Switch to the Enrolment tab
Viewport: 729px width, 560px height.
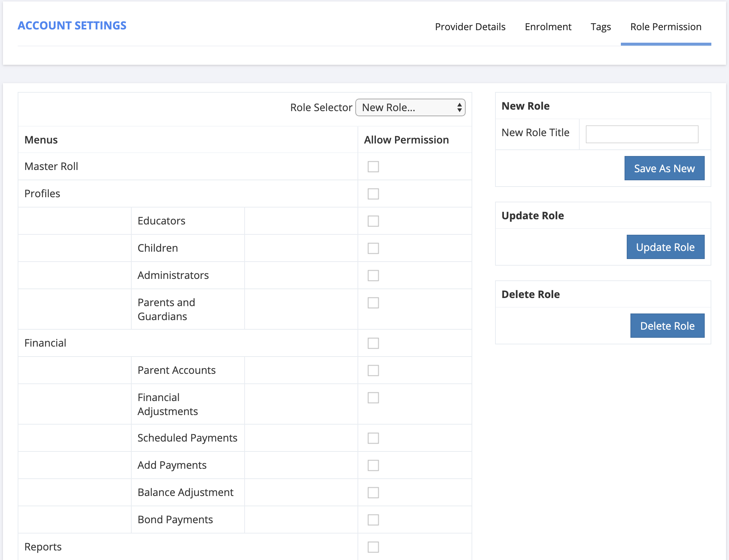[548, 26]
